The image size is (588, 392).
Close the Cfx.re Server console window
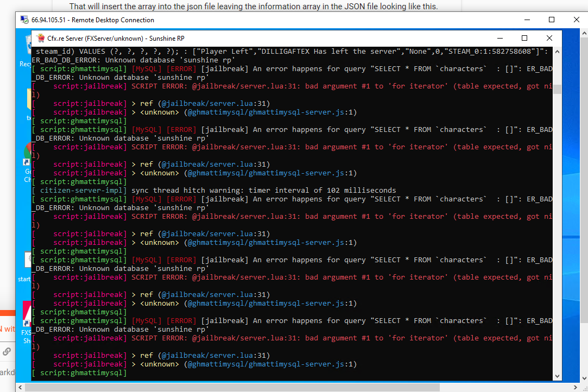(549, 38)
